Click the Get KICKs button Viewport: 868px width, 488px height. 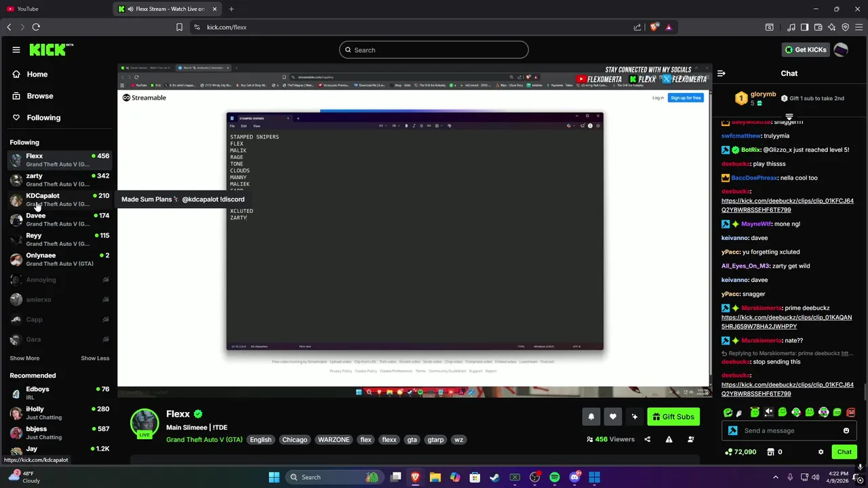tap(806, 49)
